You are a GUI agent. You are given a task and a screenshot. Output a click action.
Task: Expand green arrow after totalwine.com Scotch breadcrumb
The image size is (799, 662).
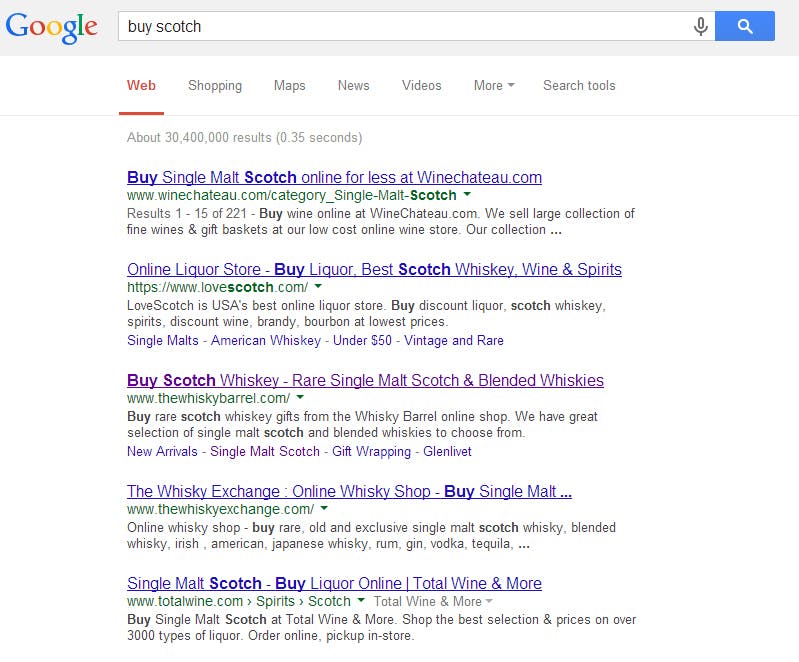(361, 600)
